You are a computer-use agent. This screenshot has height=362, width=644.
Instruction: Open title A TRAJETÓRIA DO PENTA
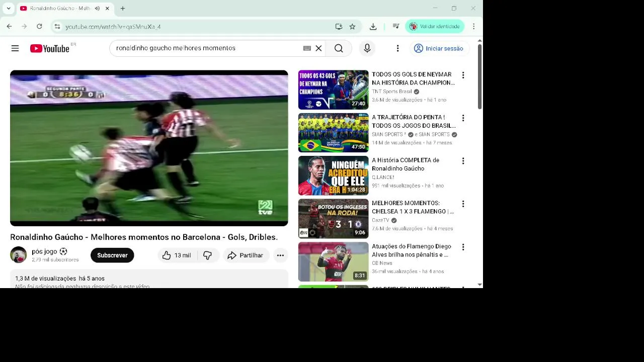(x=414, y=121)
